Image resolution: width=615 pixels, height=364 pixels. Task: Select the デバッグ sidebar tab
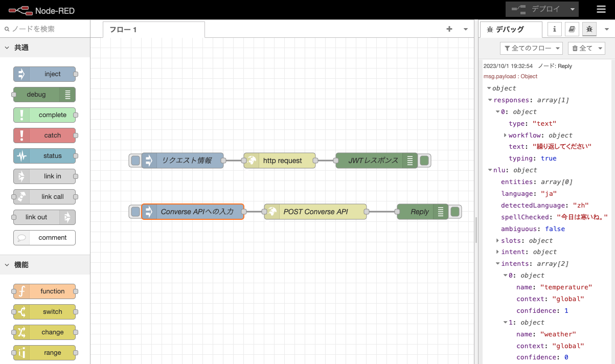pos(510,30)
